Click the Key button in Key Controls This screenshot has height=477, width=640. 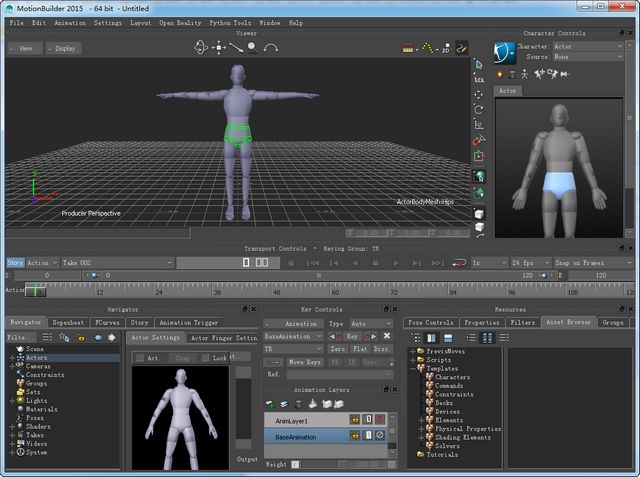pos(352,336)
